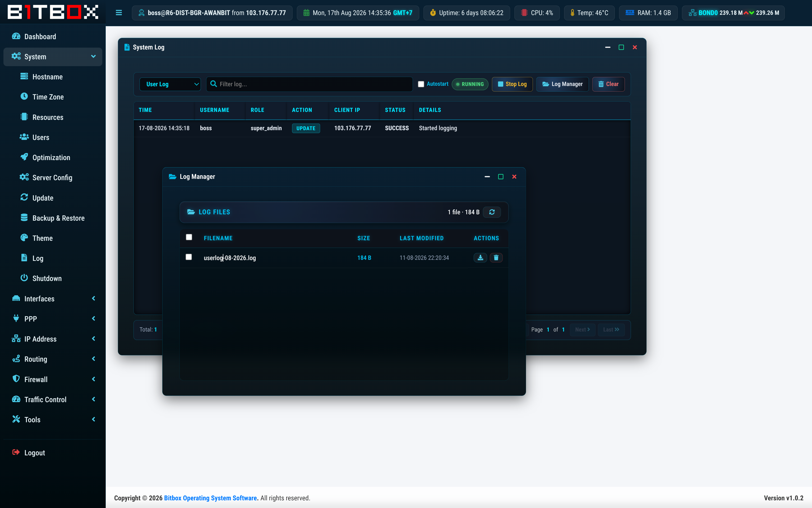
Task: Expand the PPP menu
Action: point(53,319)
